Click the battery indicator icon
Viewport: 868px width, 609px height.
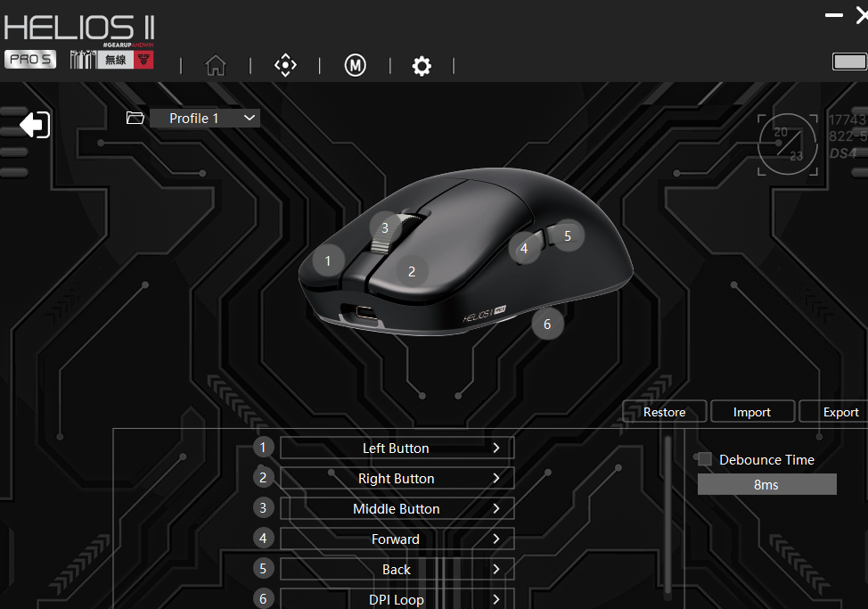(x=850, y=62)
